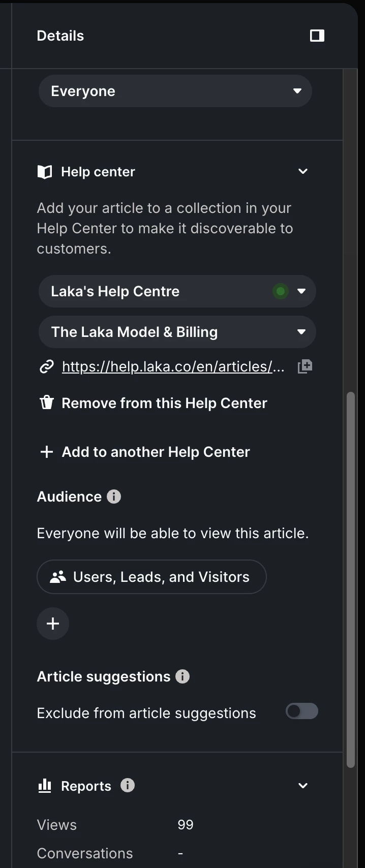The height and width of the screenshot is (868, 365).
Task: Click the Reports info icon
Action: tap(128, 785)
